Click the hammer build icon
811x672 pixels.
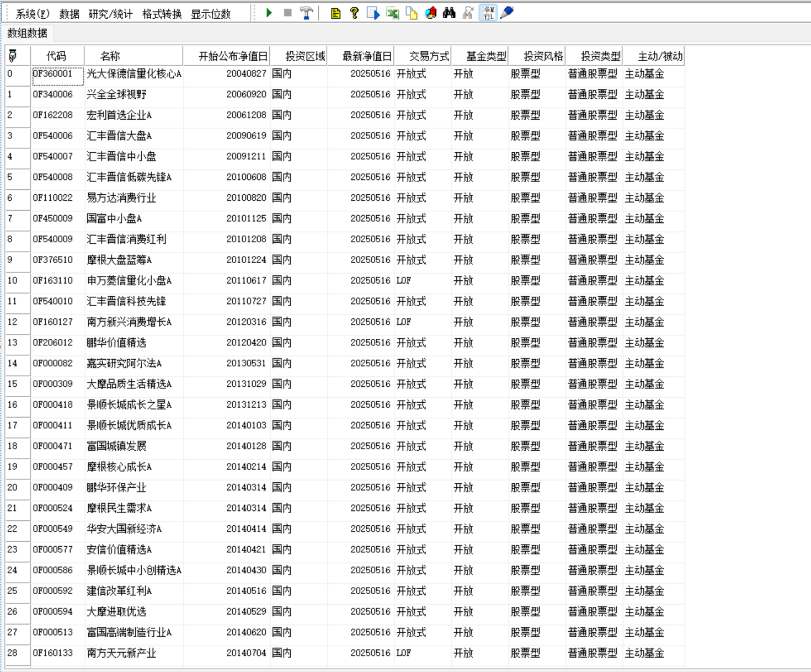(x=306, y=13)
